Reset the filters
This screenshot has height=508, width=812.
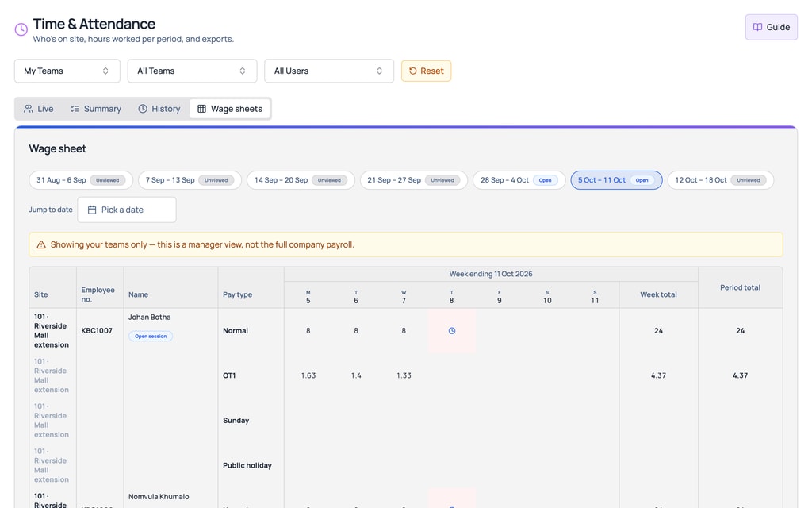tap(426, 71)
